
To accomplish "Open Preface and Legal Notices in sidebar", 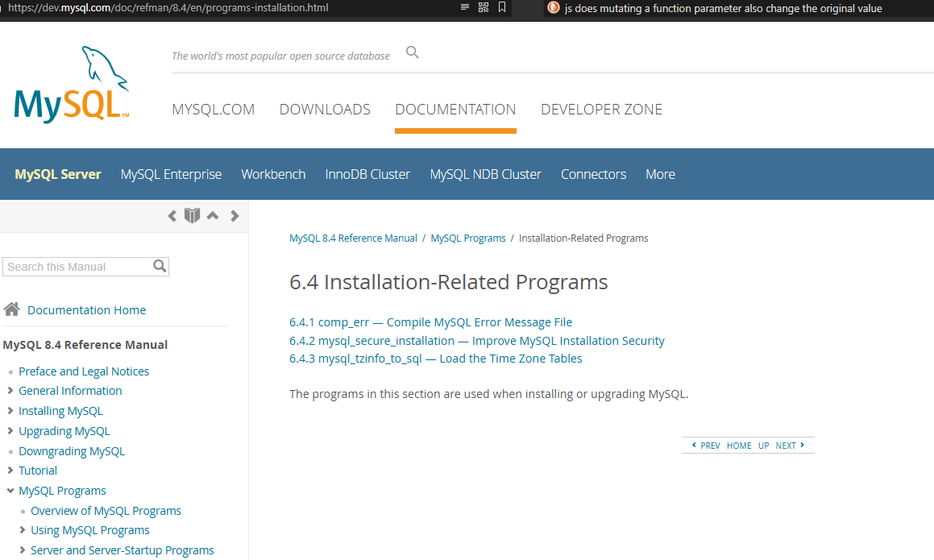I will (84, 371).
